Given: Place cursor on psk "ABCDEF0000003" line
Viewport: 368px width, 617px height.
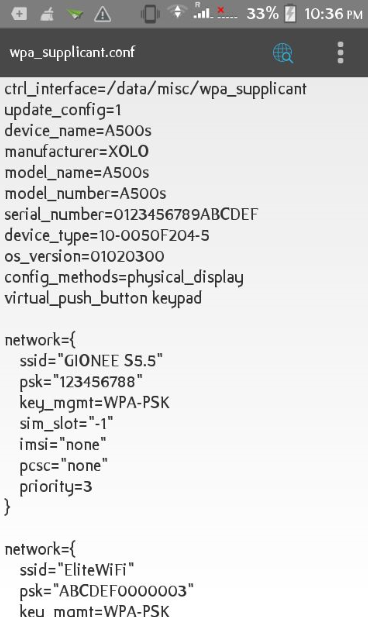Looking at the screenshot, I should point(106,591).
